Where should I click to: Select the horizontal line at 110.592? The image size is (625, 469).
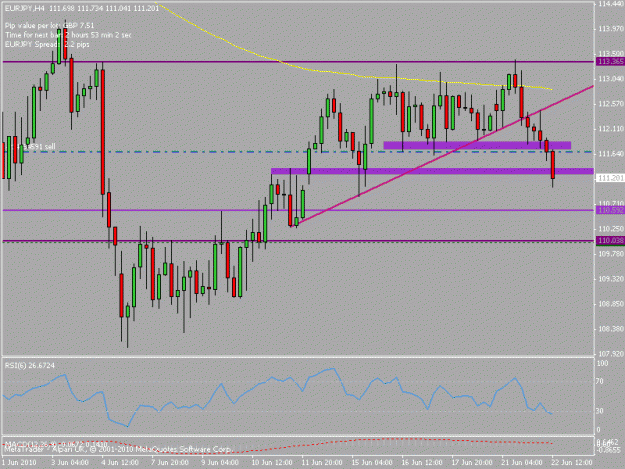[298, 210]
